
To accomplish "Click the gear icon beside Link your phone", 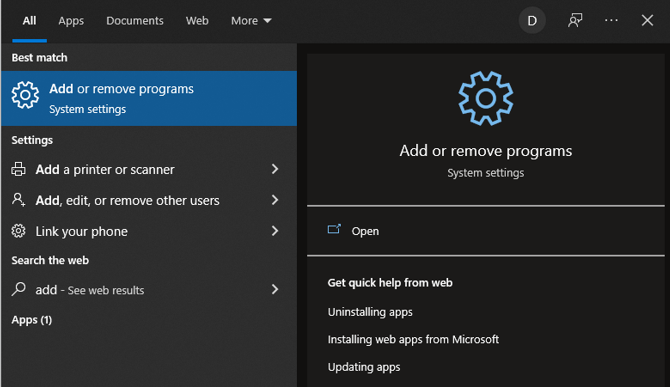I will click(x=18, y=231).
